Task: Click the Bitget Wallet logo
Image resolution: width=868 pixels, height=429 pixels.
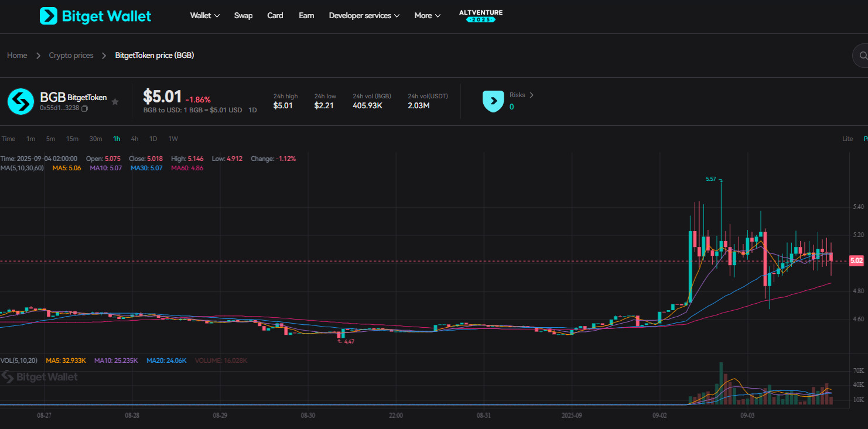Action: tap(95, 16)
